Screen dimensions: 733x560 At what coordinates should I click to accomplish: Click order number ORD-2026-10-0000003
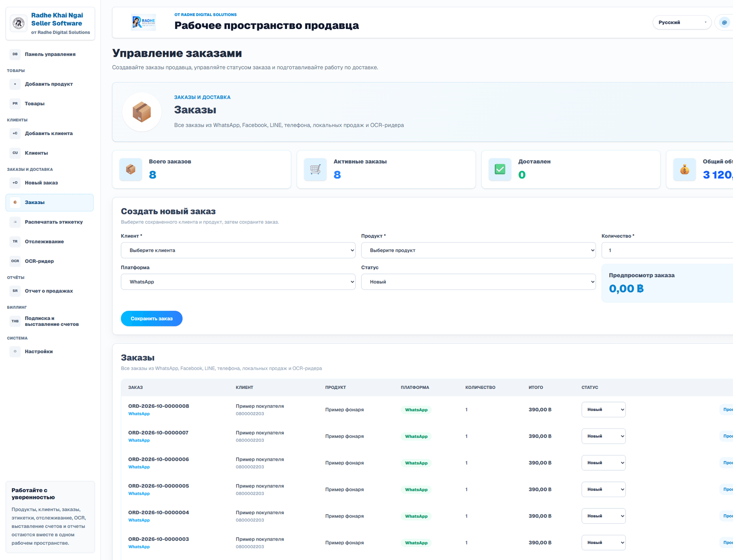coord(158,539)
